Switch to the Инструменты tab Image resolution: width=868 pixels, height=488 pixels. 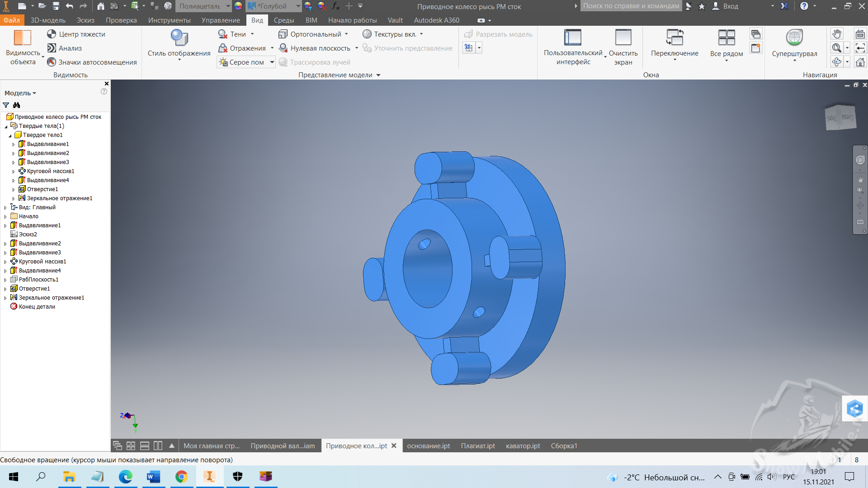pos(169,20)
